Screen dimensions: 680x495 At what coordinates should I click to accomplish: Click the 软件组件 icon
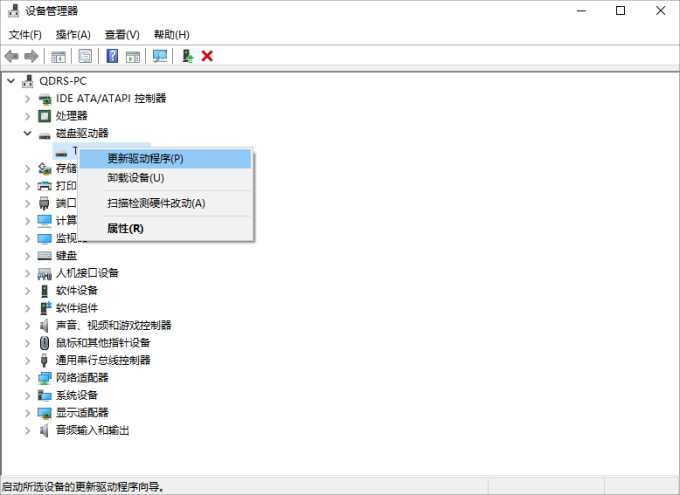[45, 308]
